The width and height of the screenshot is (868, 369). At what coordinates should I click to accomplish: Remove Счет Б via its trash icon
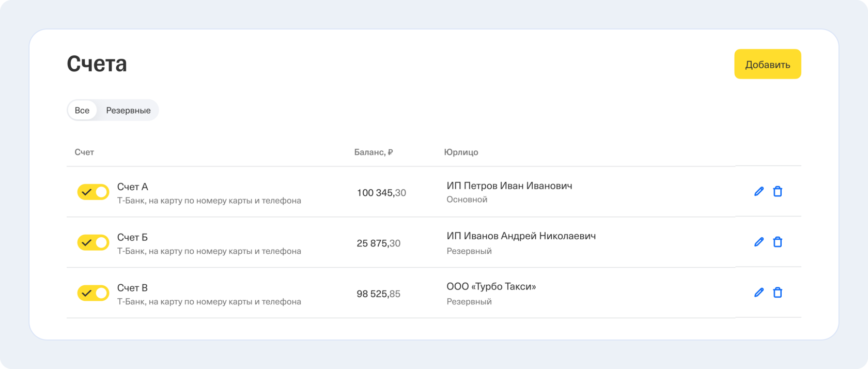[777, 242]
